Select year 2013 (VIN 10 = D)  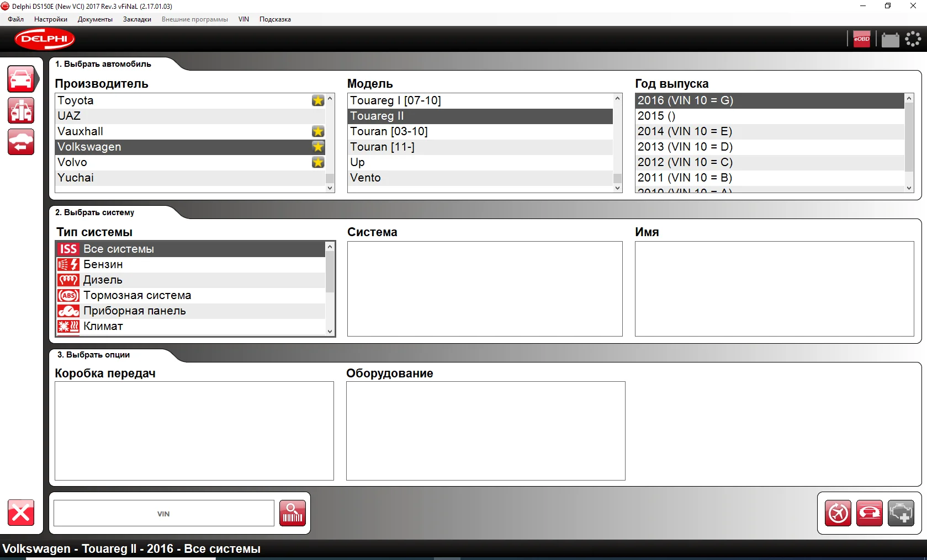pyautogui.click(x=770, y=147)
